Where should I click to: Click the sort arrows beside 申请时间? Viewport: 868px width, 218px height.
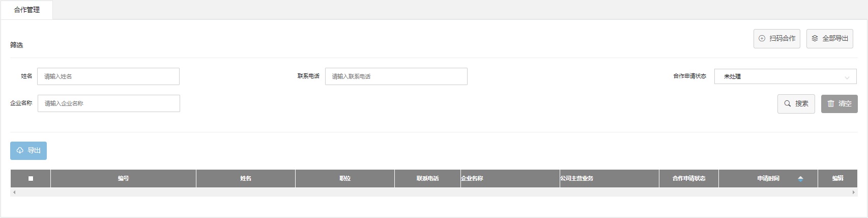pyautogui.click(x=800, y=179)
